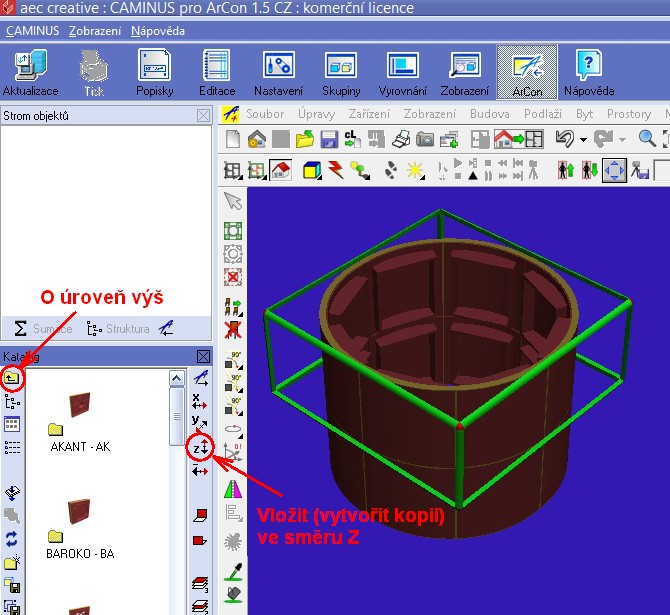The height and width of the screenshot is (615, 670).
Task: Open Nastavení settings
Action: (x=278, y=73)
